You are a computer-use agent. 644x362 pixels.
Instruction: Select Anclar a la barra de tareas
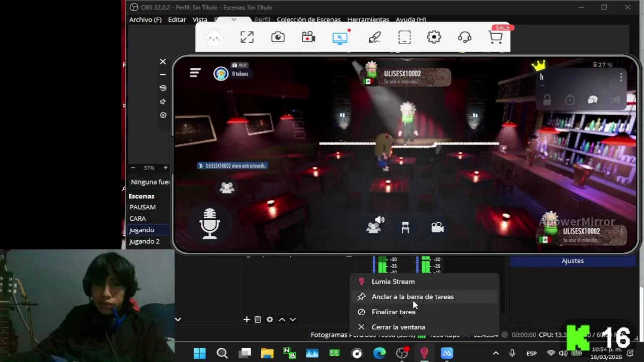point(424,297)
